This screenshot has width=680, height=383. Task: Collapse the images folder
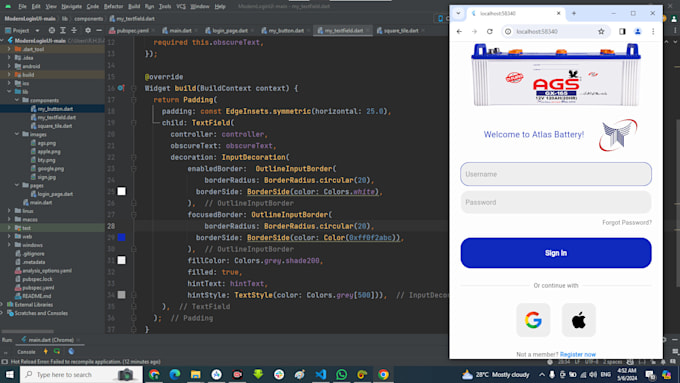pyautogui.click(x=17, y=134)
